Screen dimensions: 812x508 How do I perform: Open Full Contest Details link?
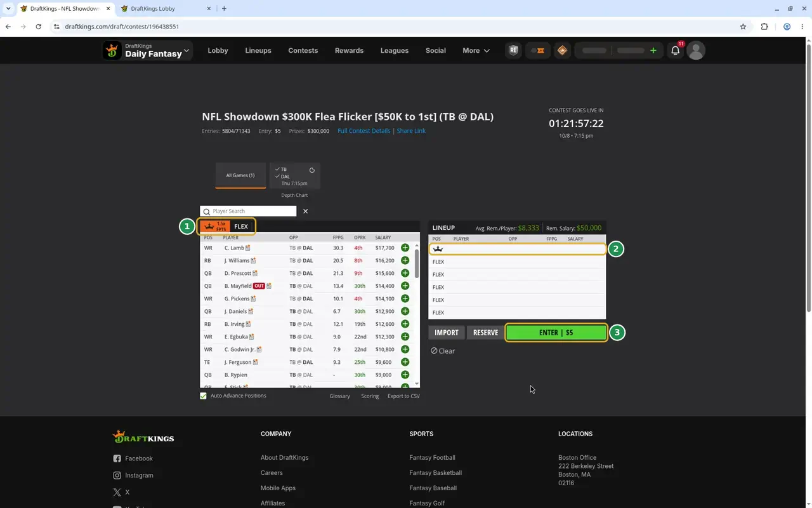coord(364,131)
